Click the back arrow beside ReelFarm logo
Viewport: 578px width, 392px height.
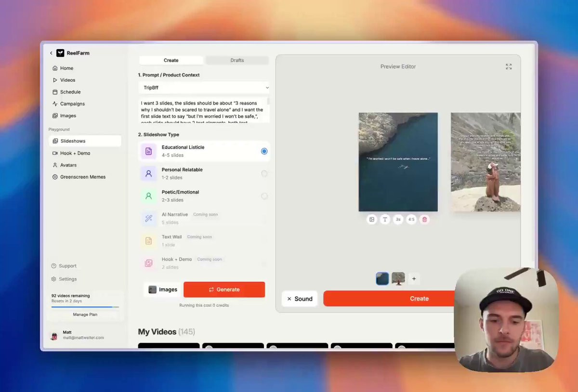[51, 53]
